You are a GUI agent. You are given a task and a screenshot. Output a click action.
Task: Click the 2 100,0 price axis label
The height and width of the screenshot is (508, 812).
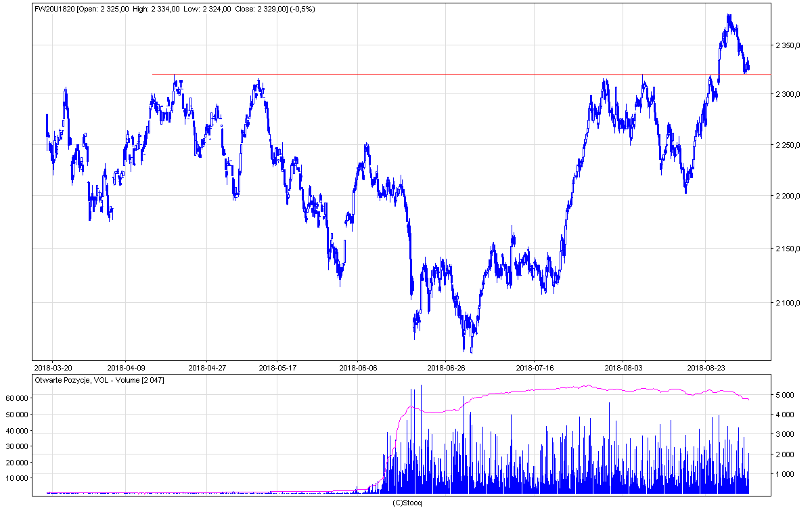[788, 303]
